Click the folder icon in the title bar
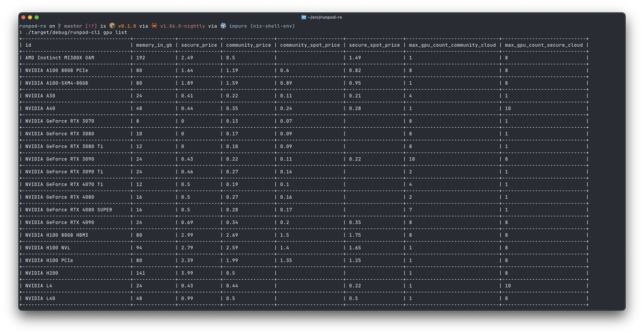 [304, 17]
